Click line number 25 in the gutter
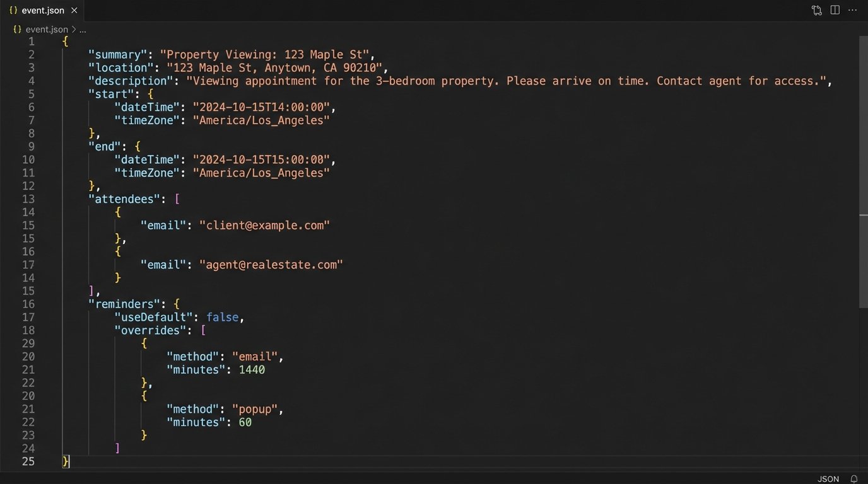The height and width of the screenshot is (484, 868). click(x=28, y=462)
